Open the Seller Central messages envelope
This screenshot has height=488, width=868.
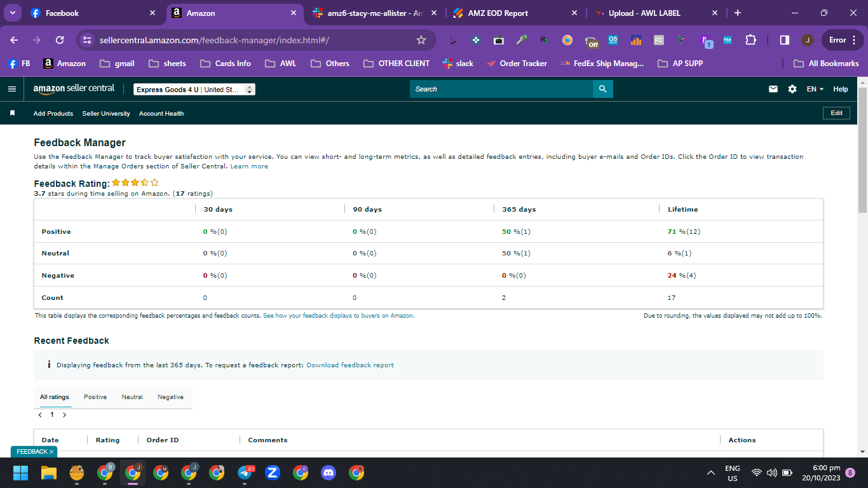773,89
